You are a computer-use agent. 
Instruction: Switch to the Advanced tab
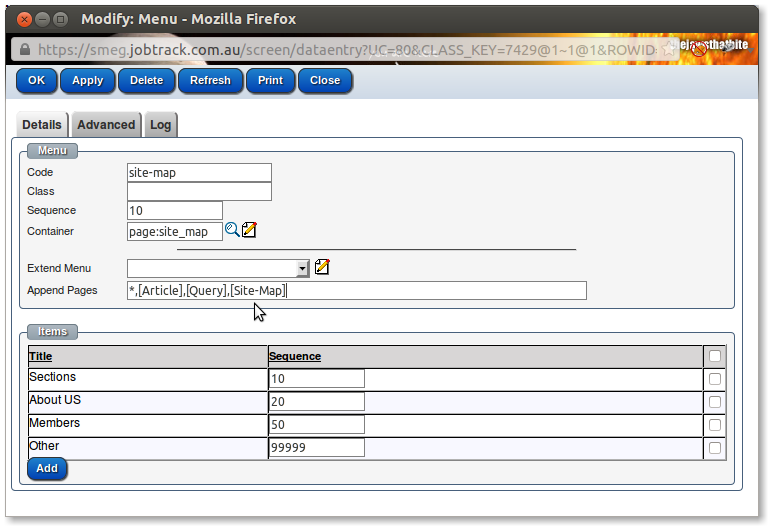[x=106, y=125]
